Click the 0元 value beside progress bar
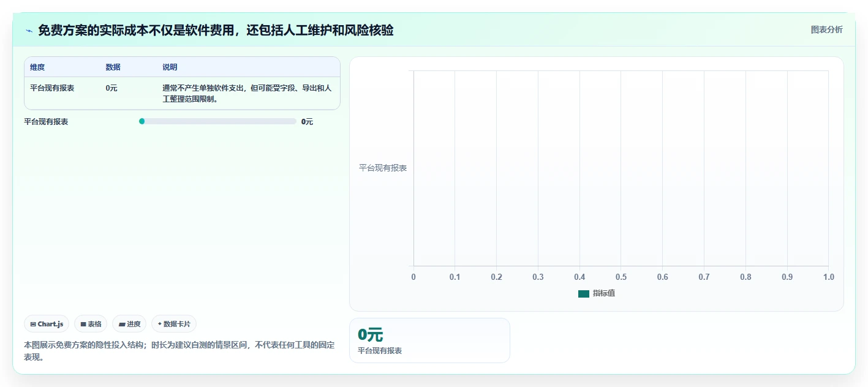This screenshot has height=387, width=868. click(x=307, y=122)
